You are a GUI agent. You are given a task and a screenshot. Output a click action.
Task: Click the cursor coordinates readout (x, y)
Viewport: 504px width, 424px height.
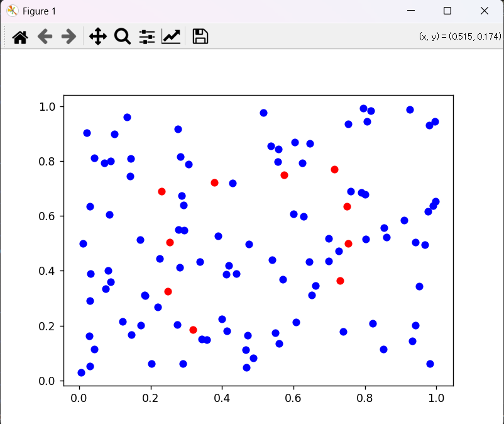pyautogui.click(x=460, y=36)
